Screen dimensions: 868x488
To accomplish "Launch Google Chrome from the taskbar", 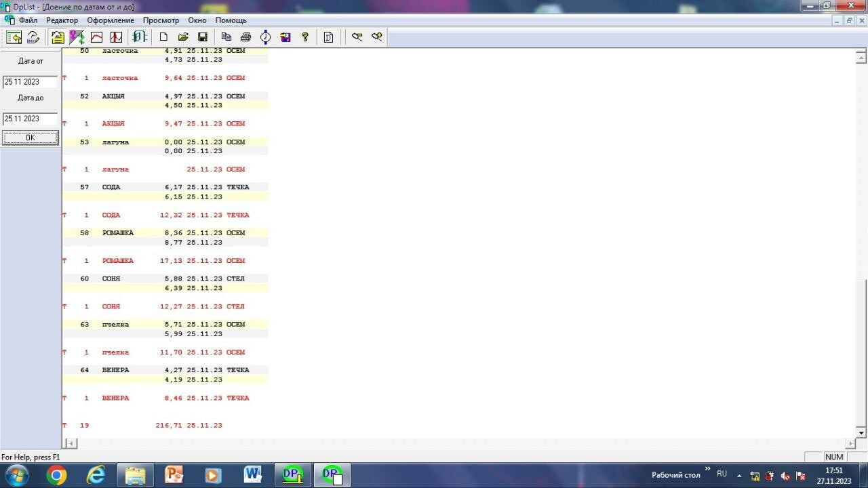I will pyautogui.click(x=56, y=475).
